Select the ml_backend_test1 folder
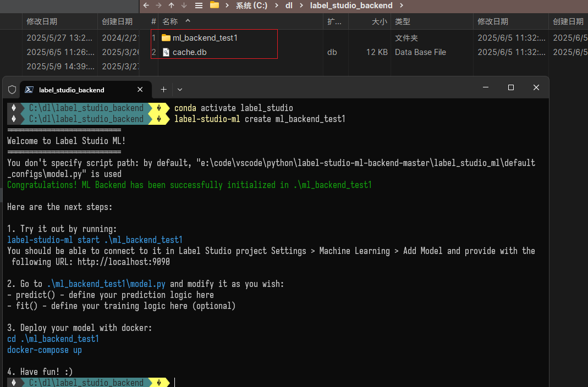This screenshot has height=387, width=588. click(205, 38)
